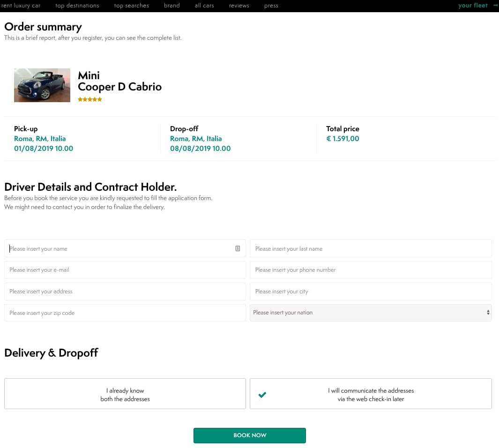The image size is (499, 448).
Task: Focus the last name input field
Action: coord(370,249)
